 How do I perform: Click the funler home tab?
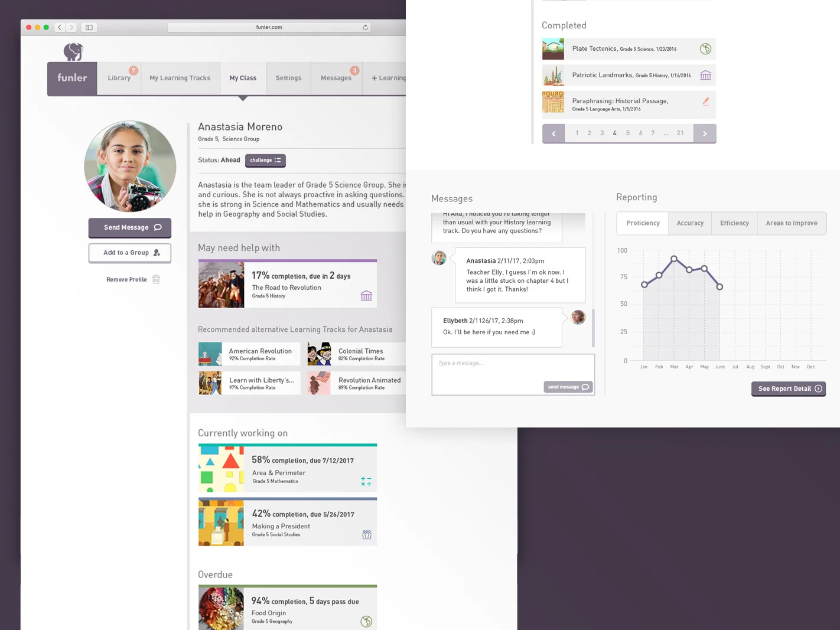point(72,78)
